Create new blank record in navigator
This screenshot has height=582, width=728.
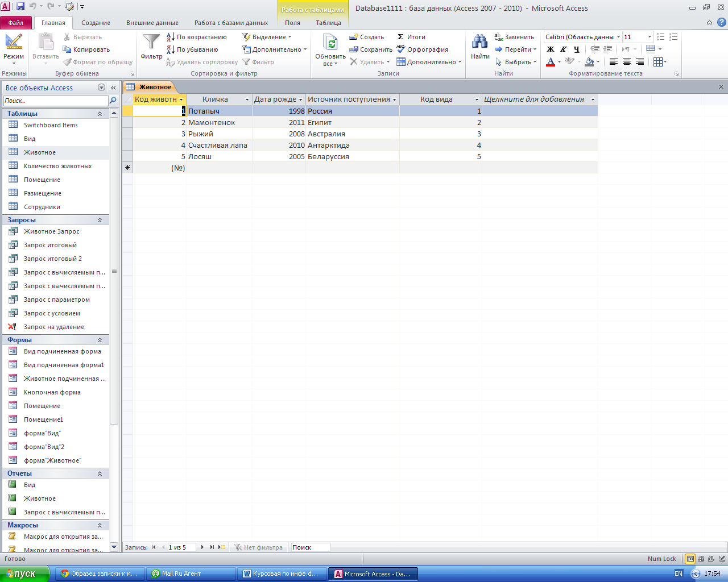click(221, 547)
